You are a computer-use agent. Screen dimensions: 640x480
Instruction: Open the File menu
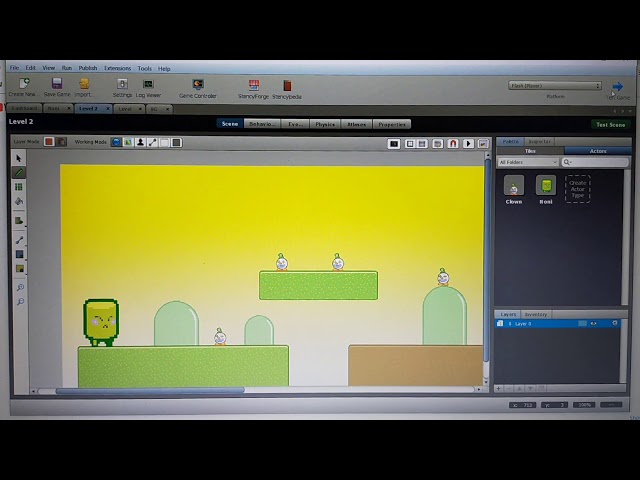(14, 68)
